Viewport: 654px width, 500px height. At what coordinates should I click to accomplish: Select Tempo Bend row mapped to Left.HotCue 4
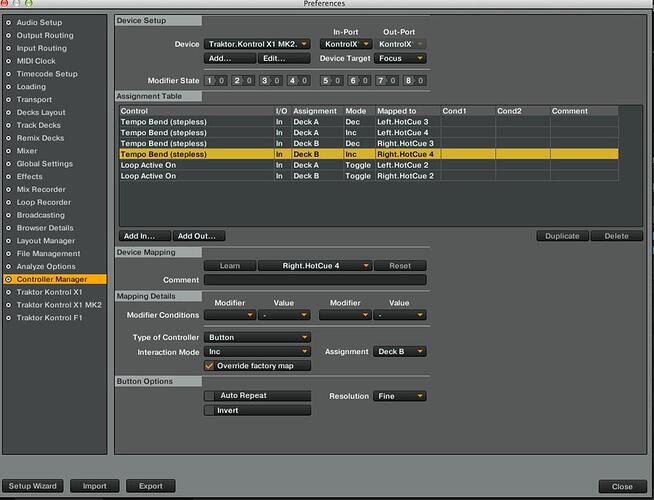pyautogui.click(x=369, y=133)
